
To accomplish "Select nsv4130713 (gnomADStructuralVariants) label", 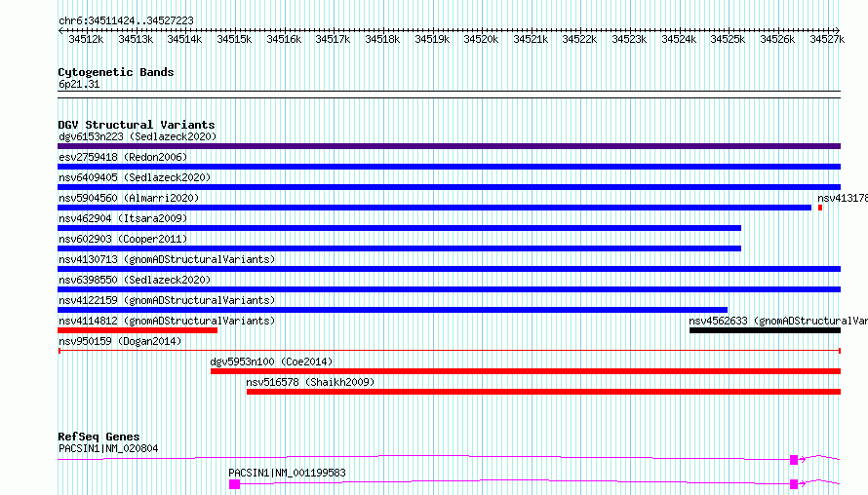I will (x=167, y=259).
